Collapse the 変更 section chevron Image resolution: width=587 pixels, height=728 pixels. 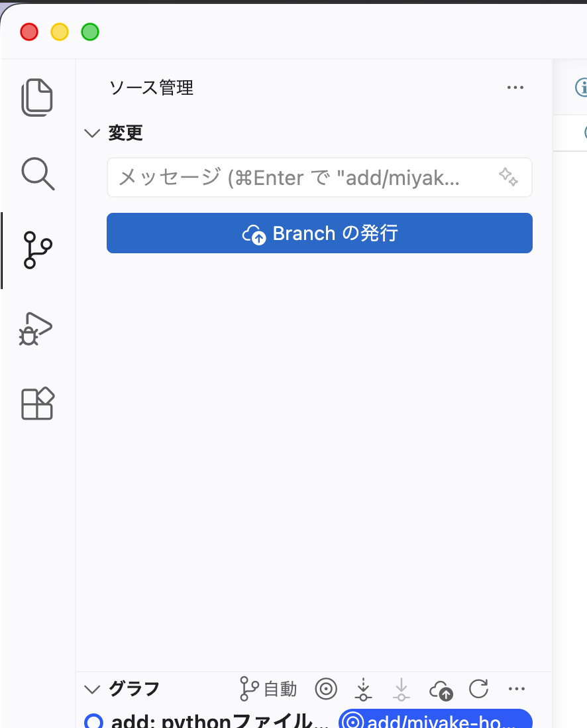[x=92, y=133]
